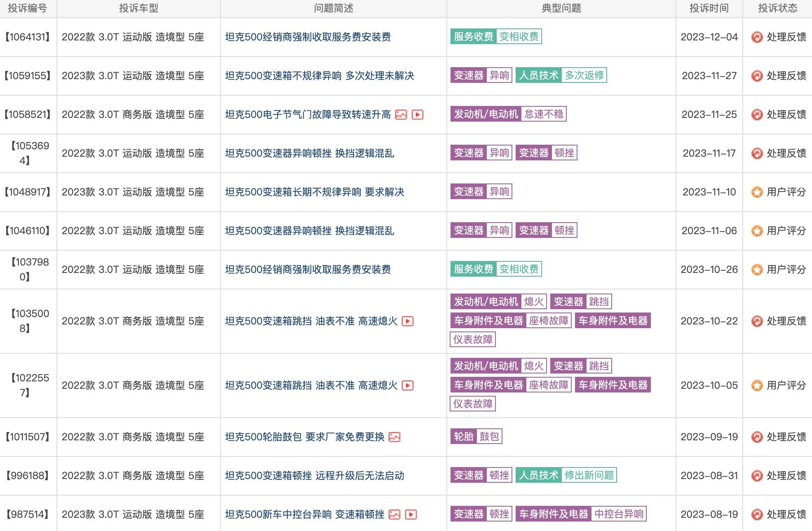Image resolution: width=812 pixels, height=531 pixels.
Task: Click 仪表故障 tag in 2023-10-05 row
Action: coord(473,404)
